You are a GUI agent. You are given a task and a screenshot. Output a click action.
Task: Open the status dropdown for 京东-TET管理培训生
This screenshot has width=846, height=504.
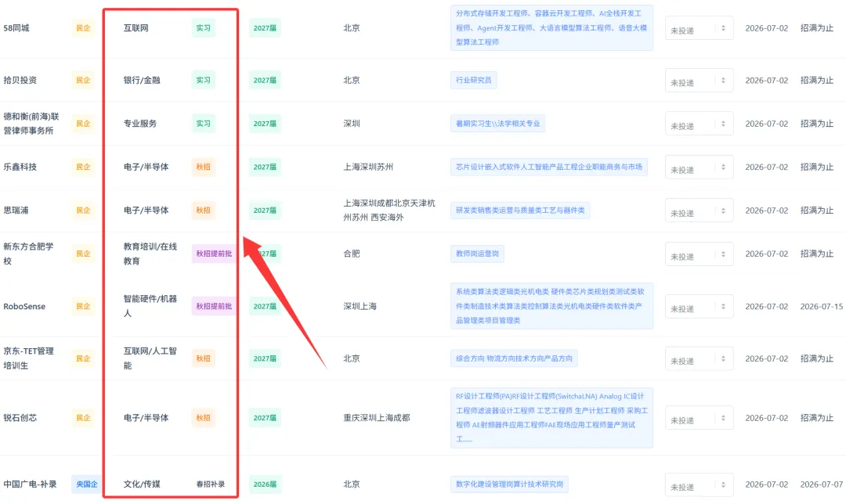click(x=699, y=358)
